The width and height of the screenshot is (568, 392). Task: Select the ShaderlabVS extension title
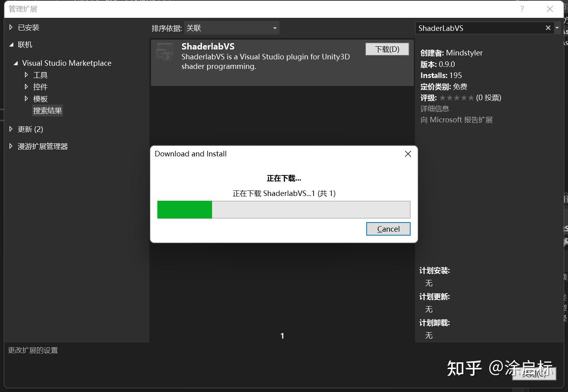point(208,46)
